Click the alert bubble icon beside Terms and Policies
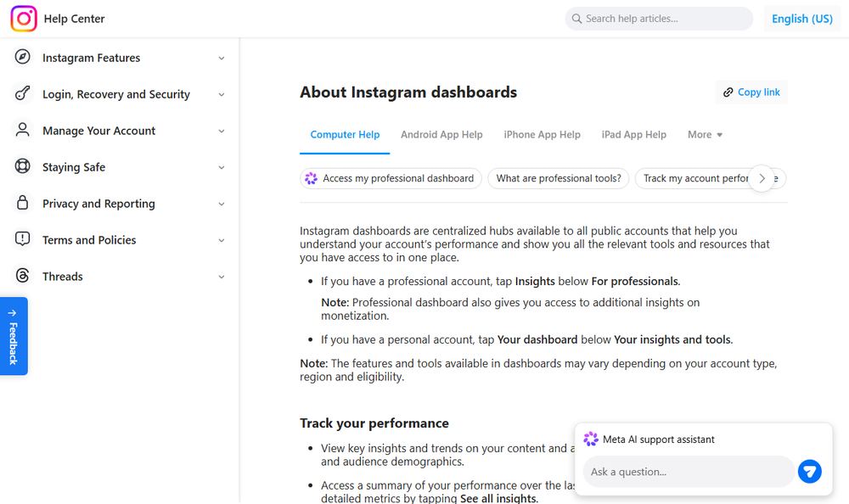849x504 pixels. click(22, 238)
